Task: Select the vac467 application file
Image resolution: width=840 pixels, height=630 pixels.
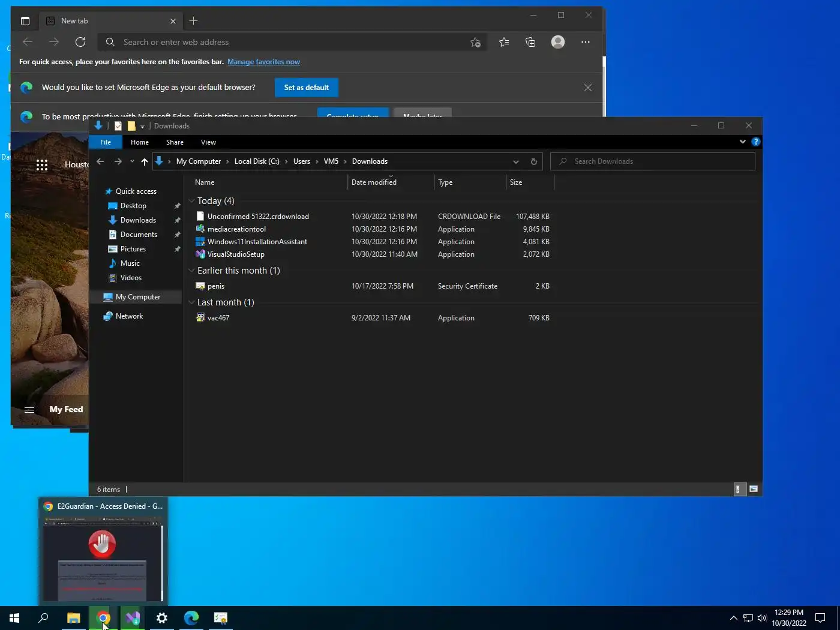Action: [218, 318]
